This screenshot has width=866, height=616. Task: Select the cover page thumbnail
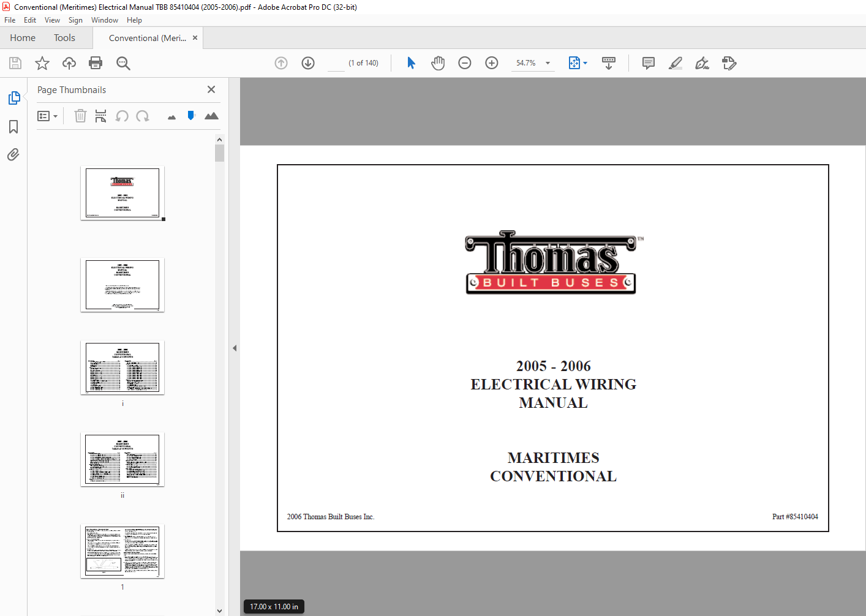click(x=122, y=193)
